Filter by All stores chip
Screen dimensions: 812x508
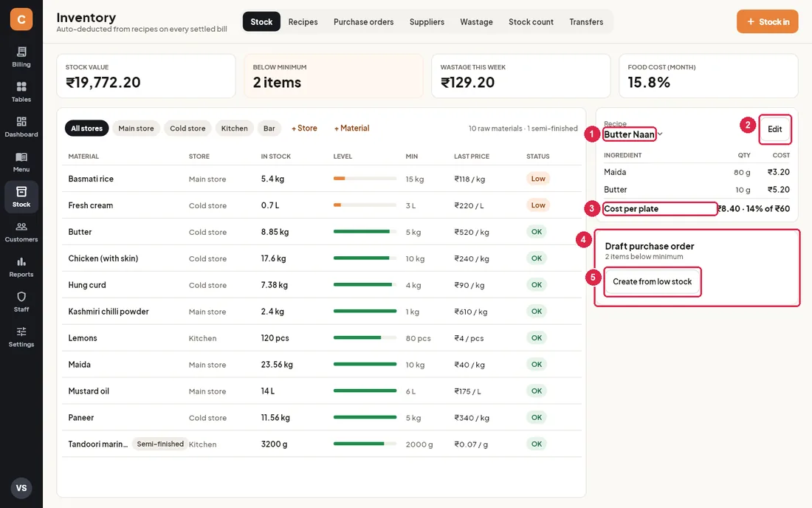tap(86, 128)
